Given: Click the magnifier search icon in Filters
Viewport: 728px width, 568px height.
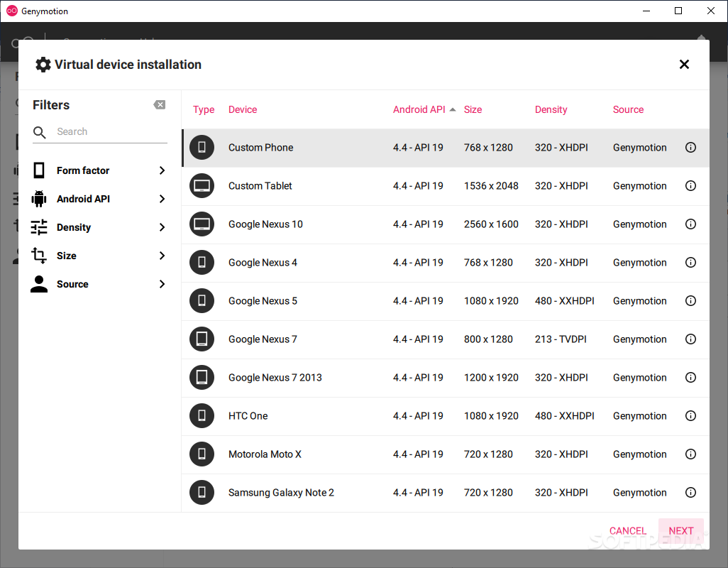Looking at the screenshot, I should pos(40,132).
